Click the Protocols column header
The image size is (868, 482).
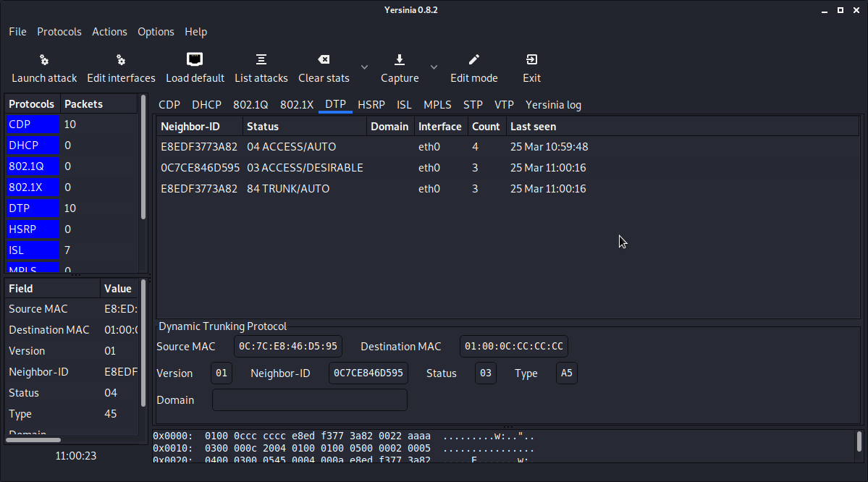click(x=33, y=104)
